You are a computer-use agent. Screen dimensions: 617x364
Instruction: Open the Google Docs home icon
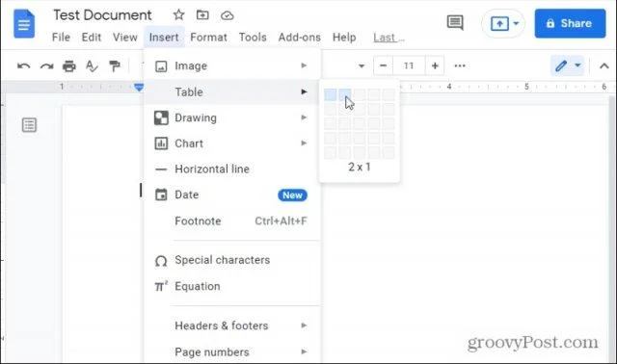click(24, 24)
